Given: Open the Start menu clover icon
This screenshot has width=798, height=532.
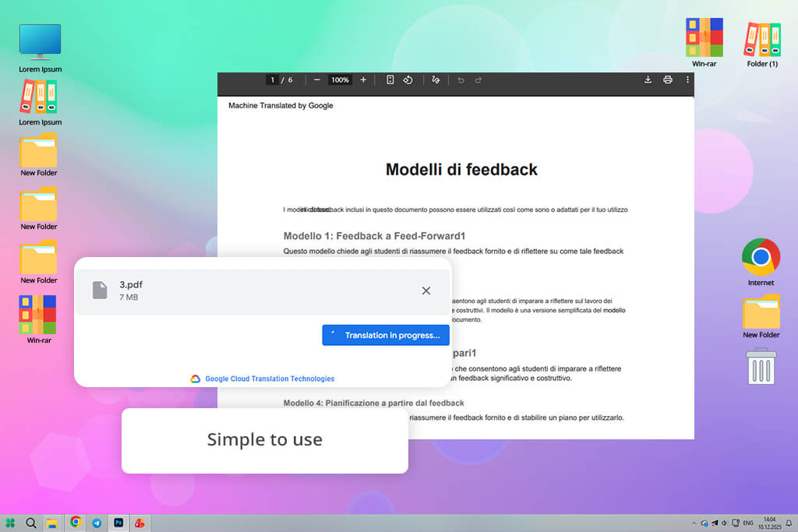Looking at the screenshot, I should (10, 523).
